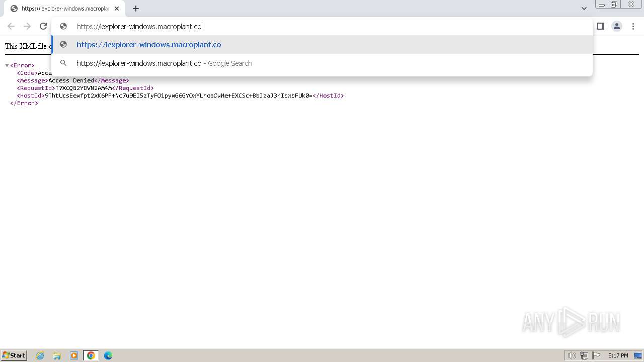644x362 pixels.
Task: Click the globe icon in the address bar
Action: pos(63,27)
